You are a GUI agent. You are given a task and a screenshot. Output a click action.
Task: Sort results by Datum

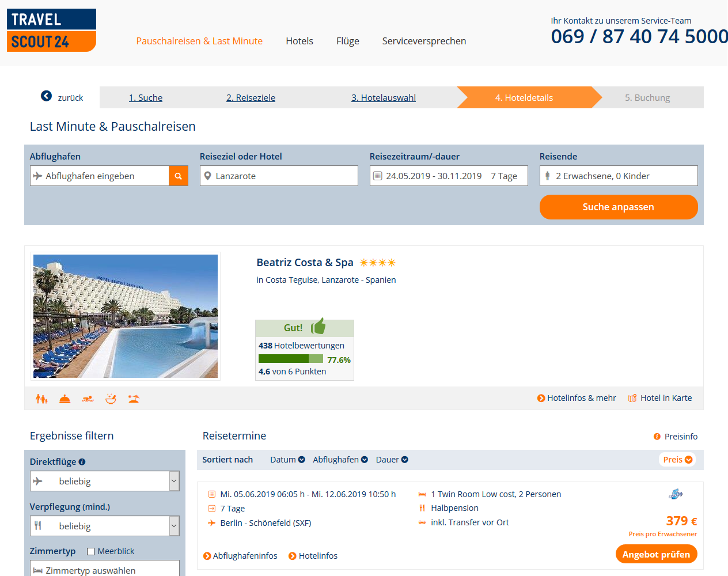(287, 460)
